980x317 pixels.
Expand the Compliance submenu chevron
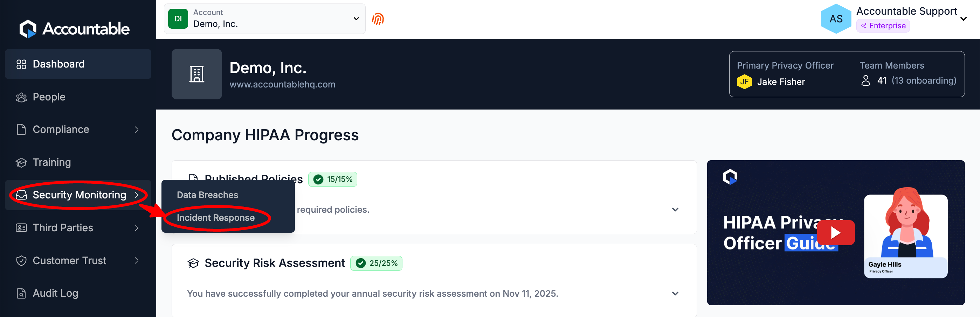click(x=137, y=129)
